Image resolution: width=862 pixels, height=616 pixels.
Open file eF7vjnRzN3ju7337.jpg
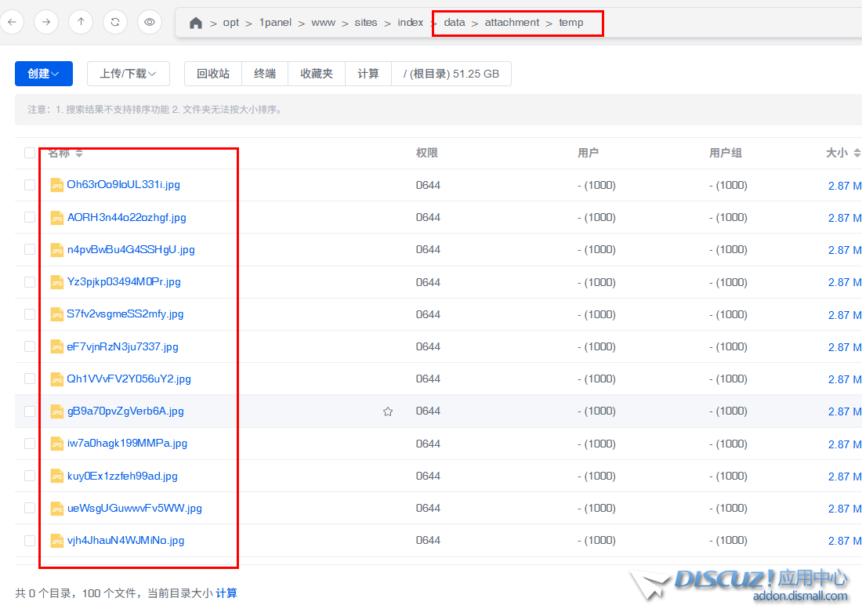coord(122,346)
